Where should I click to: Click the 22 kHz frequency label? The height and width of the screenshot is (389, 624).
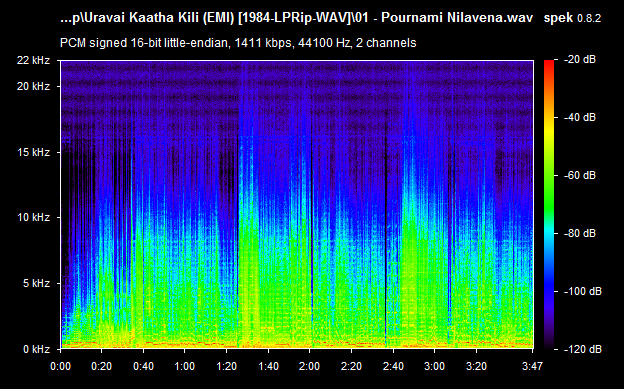pyautogui.click(x=33, y=61)
